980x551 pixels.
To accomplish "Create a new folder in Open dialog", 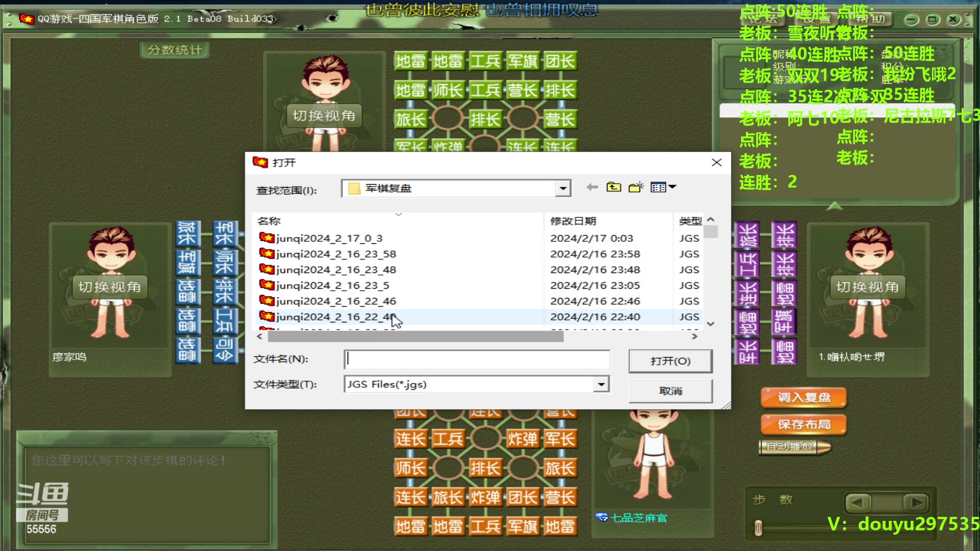I will (x=636, y=187).
